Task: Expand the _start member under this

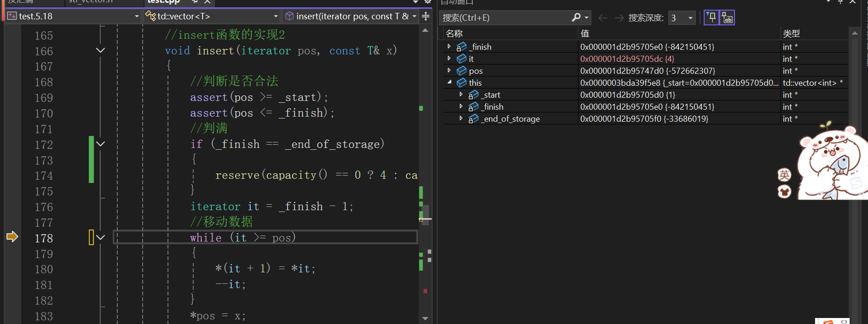Action: click(461, 94)
